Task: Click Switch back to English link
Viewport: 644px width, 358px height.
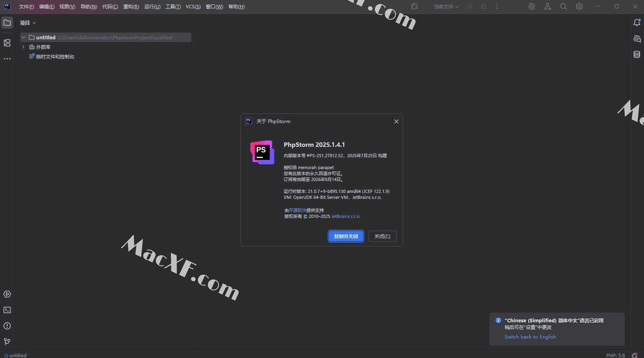Action: point(530,337)
